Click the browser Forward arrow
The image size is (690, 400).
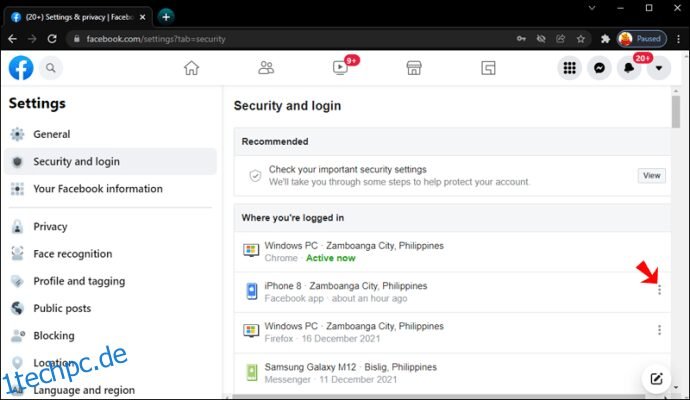click(32, 39)
